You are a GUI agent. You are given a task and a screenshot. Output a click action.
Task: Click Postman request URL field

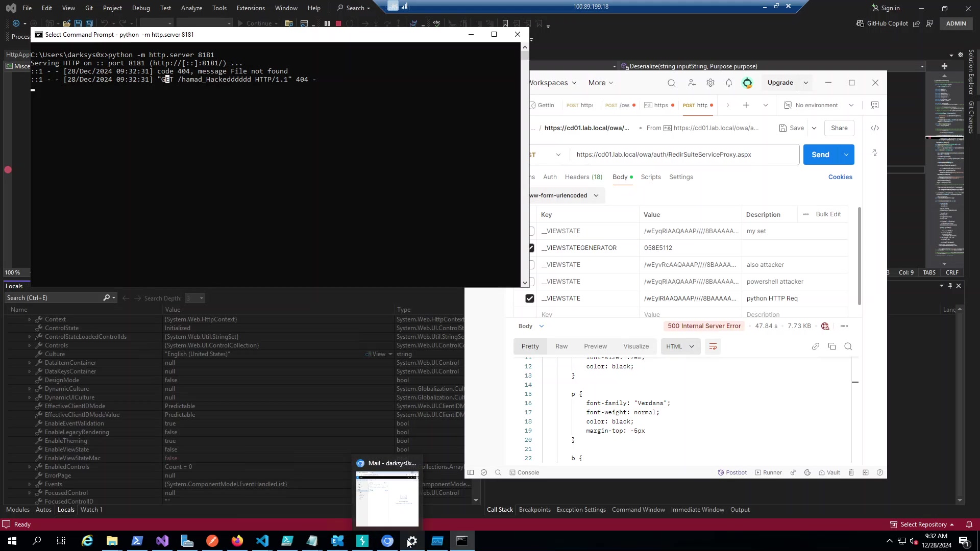point(684,155)
